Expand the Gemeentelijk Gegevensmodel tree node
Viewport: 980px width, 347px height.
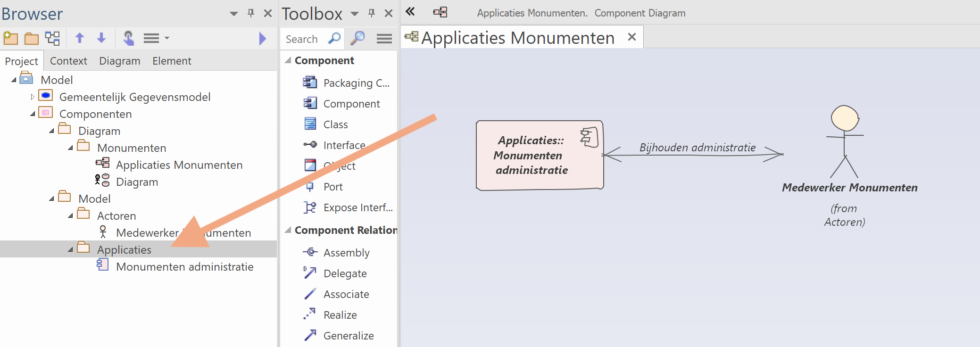point(32,97)
